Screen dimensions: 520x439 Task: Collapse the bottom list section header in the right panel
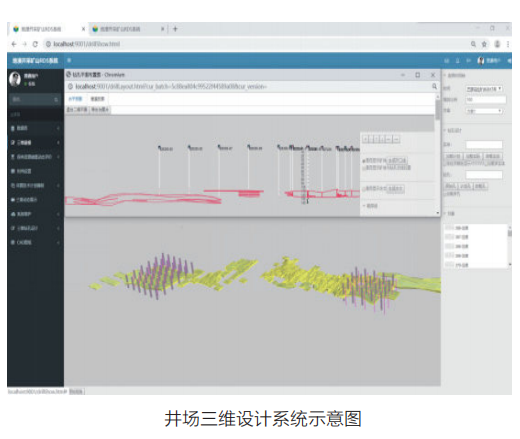(x=448, y=213)
